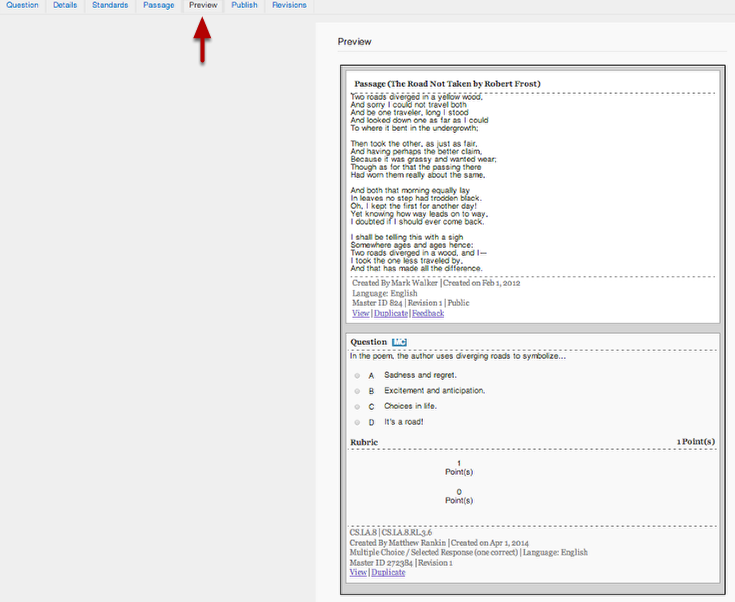Click Created By Mark Walker text
Viewport: 735px width, 602px height.
[x=395, y=283]
